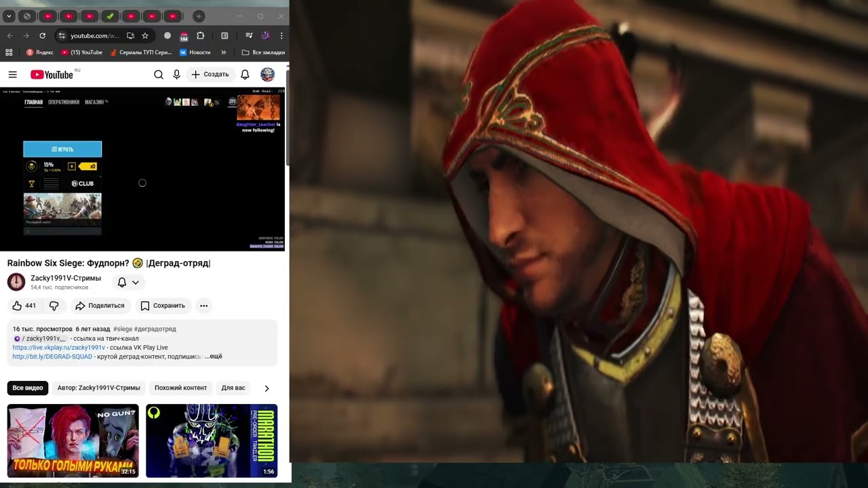The image size is (868, 488).
Task: Click the video title Rainbow Six Siege: Фудпорн?
Action: point(108,263)
